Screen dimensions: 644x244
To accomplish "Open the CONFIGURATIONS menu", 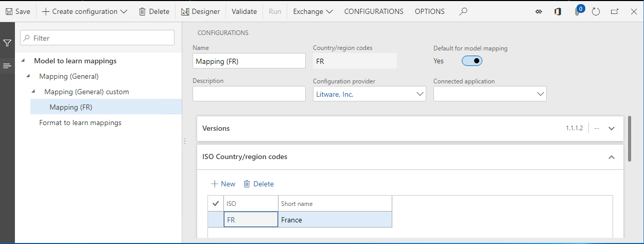I will (x=374, y=11).
